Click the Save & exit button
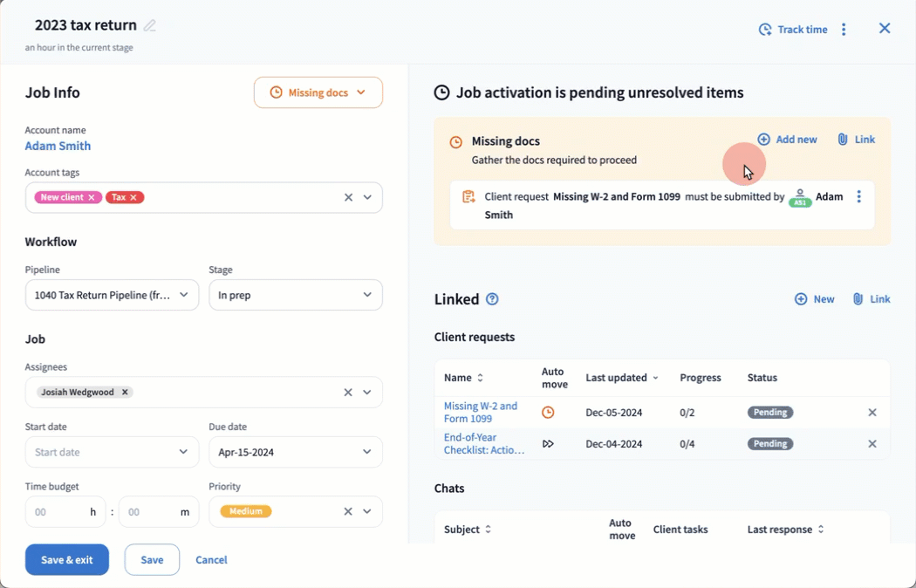The height and width of the screenshot is (588, 916). pyautogui.click(x=67, y=560)
